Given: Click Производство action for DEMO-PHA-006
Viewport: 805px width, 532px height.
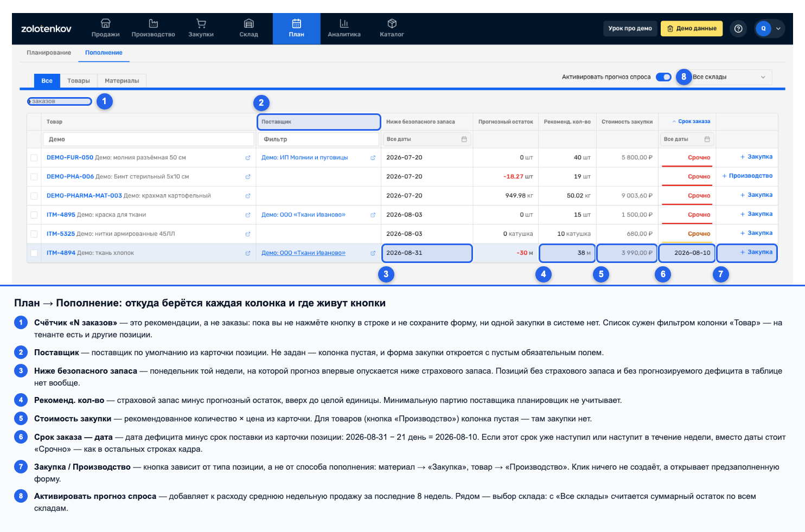Looking at the screenshot, I should tap(748, 176).
